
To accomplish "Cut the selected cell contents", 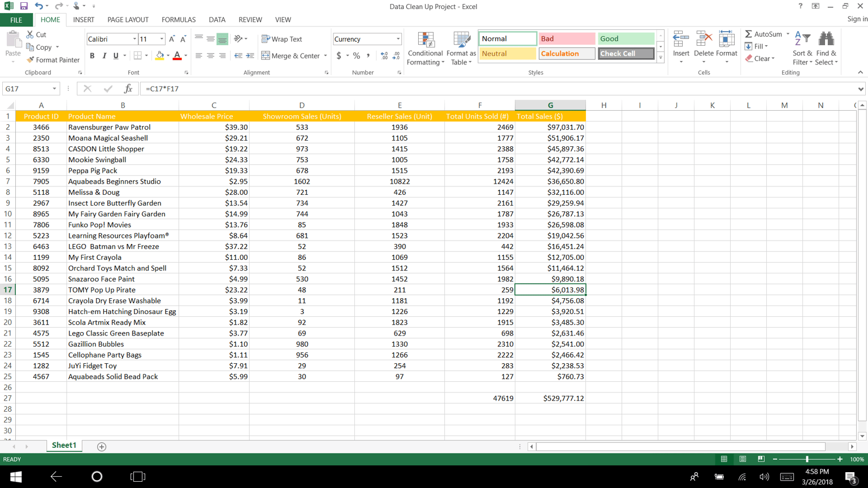I will (x=37, y=34).
